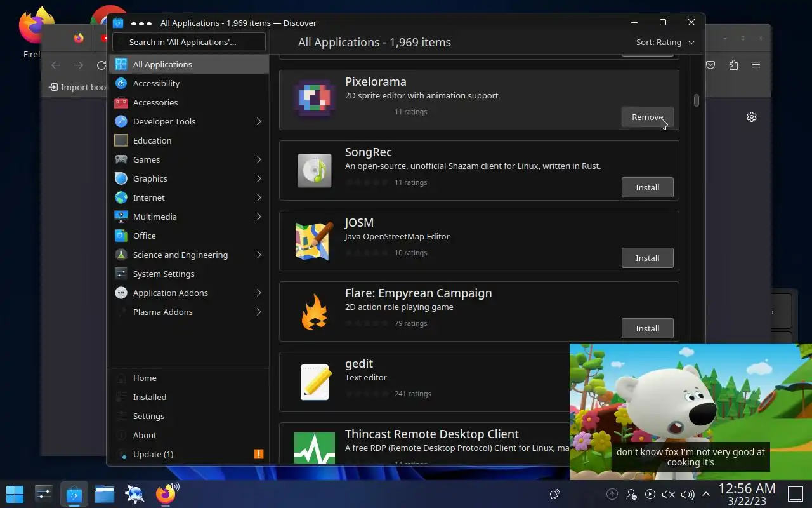Image resolution: width=812 pixels, height=508 pixels.
Task: Click Firefox Pocket shield icon
Action: [x=711, y=65]
